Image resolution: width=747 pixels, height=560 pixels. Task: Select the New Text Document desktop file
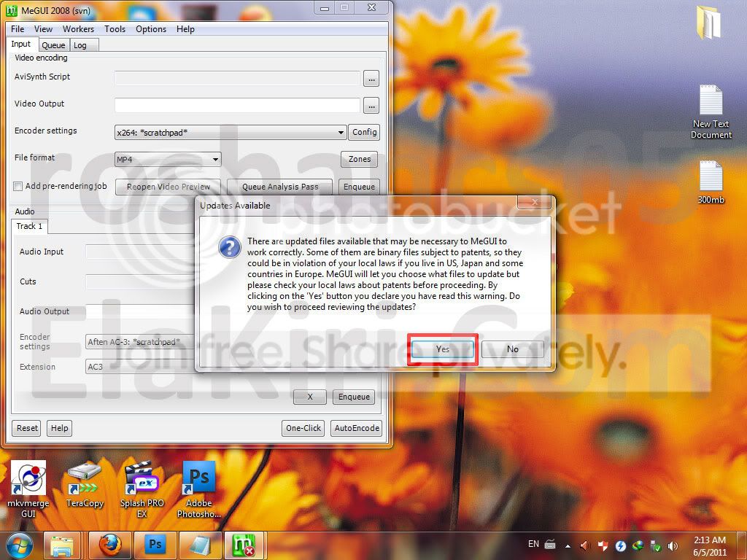point(711,112)
